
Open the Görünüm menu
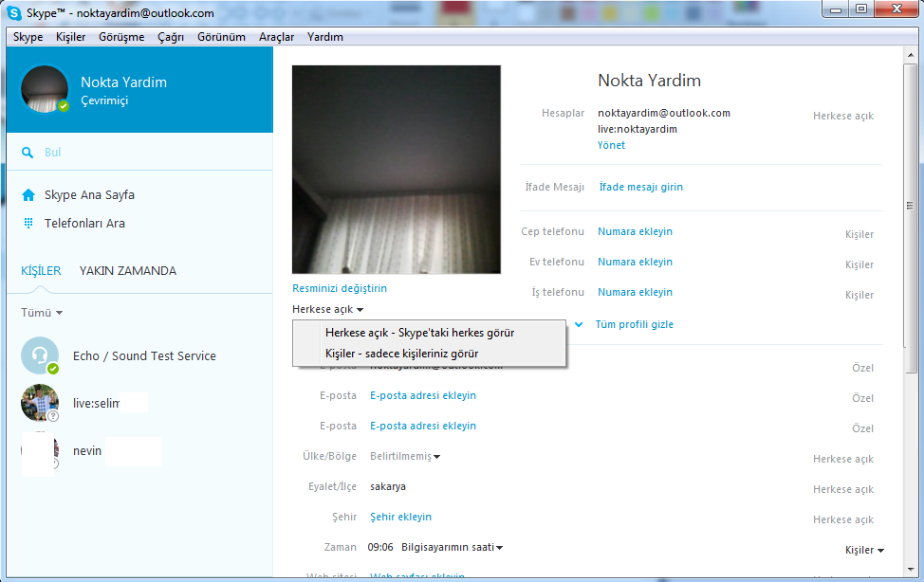click(222, 37)
